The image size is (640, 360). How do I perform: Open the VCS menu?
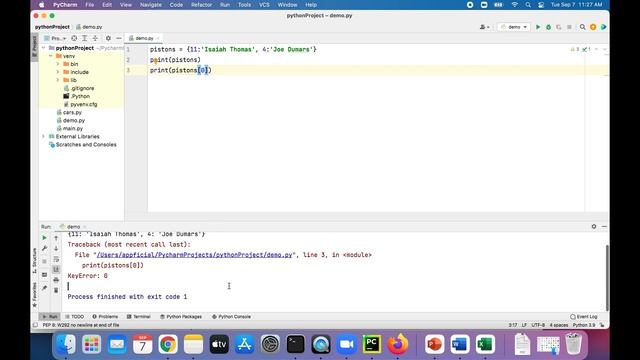(264, 5)
